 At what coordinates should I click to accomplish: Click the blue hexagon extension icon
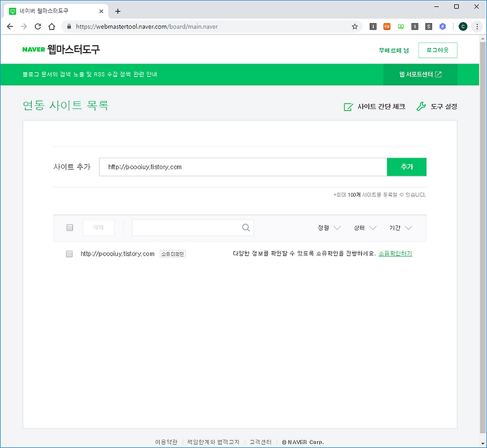click(442, 26)
